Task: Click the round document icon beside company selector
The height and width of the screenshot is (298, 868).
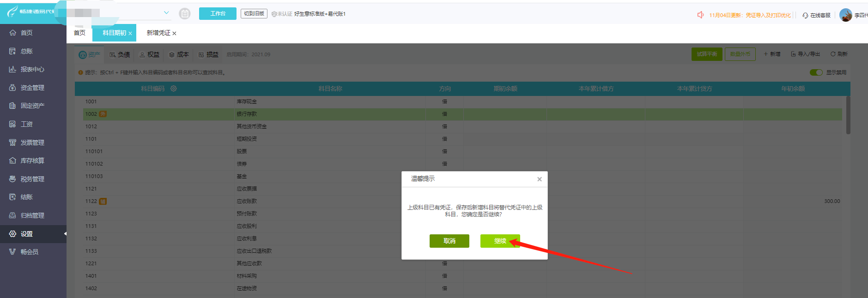Action: point(185,14)
